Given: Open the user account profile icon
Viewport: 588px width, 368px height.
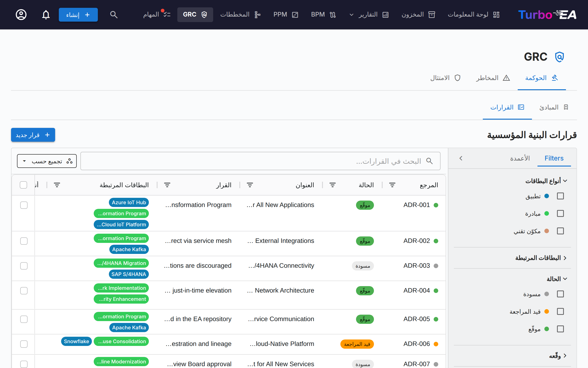Looking at the screenshot, I should pos(21,14).
